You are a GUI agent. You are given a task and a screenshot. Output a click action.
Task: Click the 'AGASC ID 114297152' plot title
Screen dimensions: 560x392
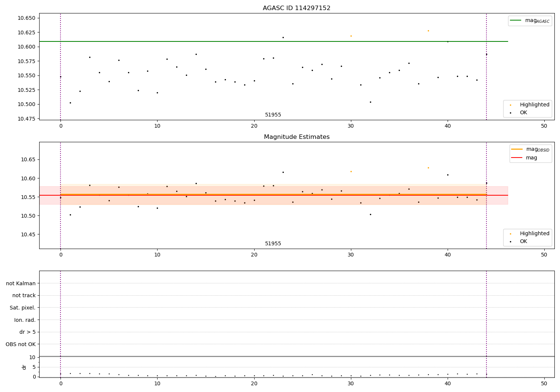click(296, 8)
